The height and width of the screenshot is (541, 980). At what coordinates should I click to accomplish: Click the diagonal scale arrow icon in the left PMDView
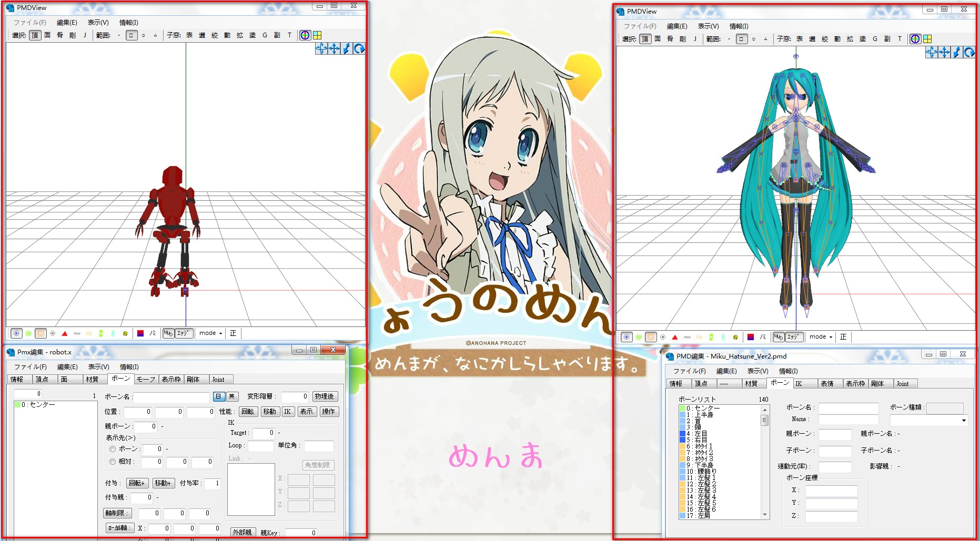point(347,49)
